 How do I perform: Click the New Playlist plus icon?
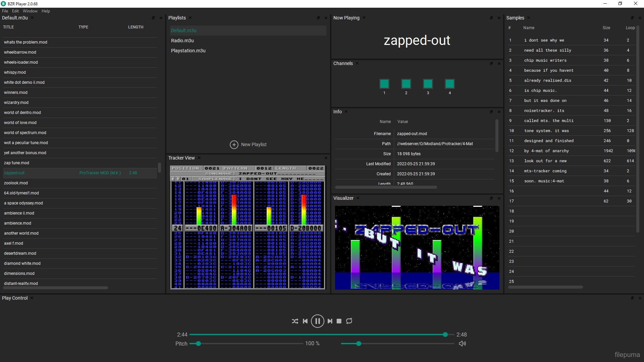point(234,144)
